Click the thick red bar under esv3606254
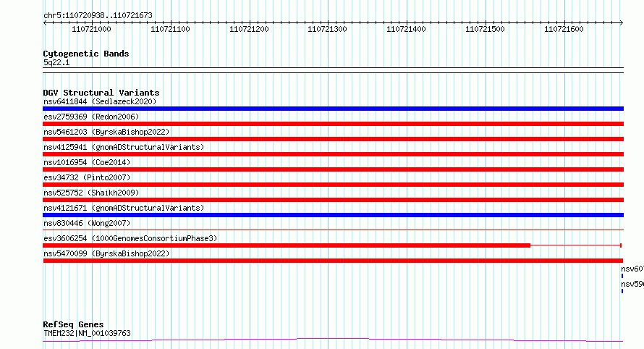Image resolution: width=644 pixels, height=349 pixels. pyautogui.click(x=287, y=245)
